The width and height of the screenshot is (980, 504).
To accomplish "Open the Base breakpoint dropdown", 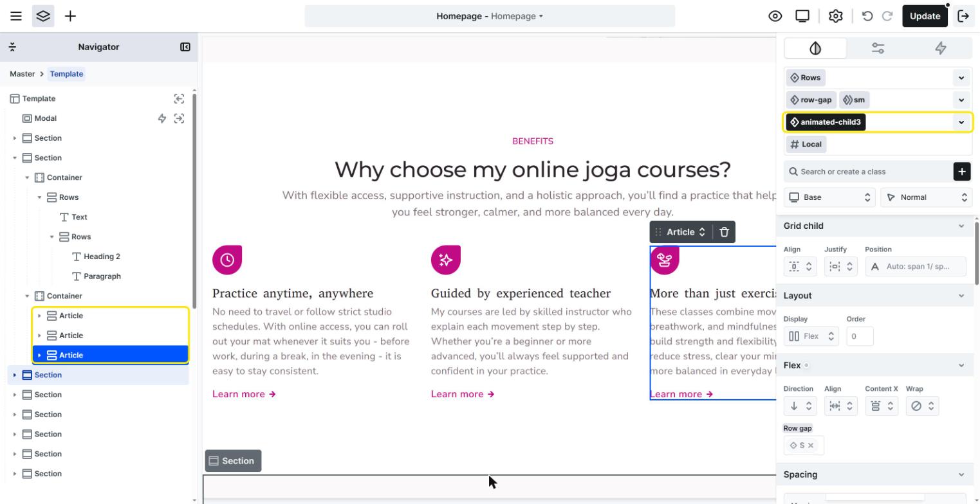I will 829,197.
